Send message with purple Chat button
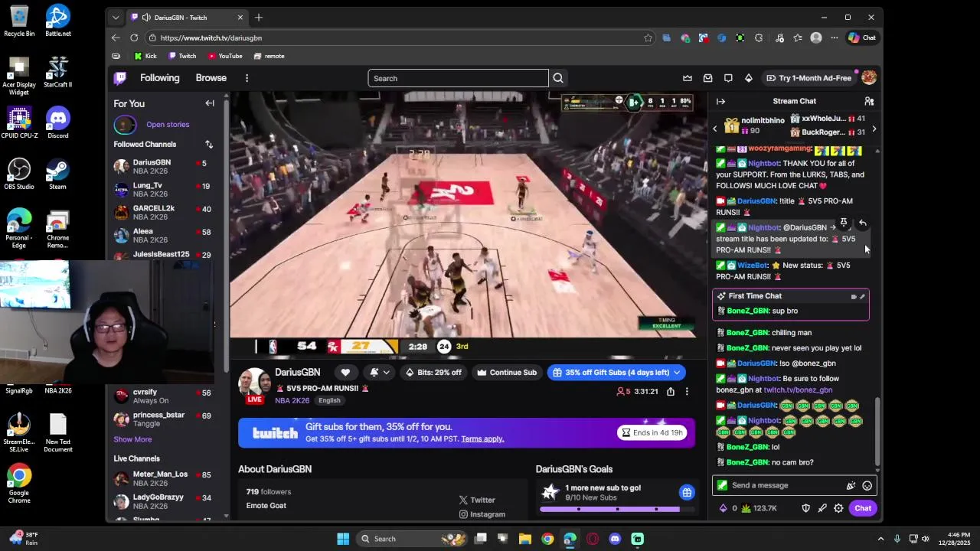Image resolution: width=980 pixels, height=551 pixels. point(863,508)
